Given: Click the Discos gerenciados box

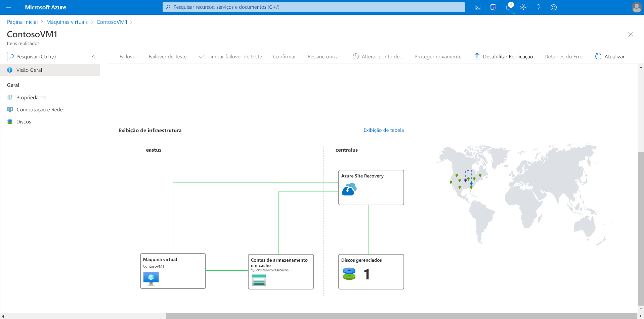Looking at the screenshot, I should click(x=371, y=272).
